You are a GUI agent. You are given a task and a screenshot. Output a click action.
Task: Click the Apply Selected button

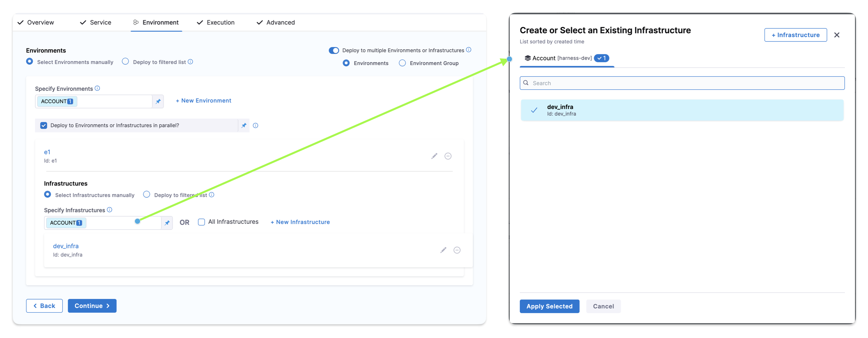[549, 306]
